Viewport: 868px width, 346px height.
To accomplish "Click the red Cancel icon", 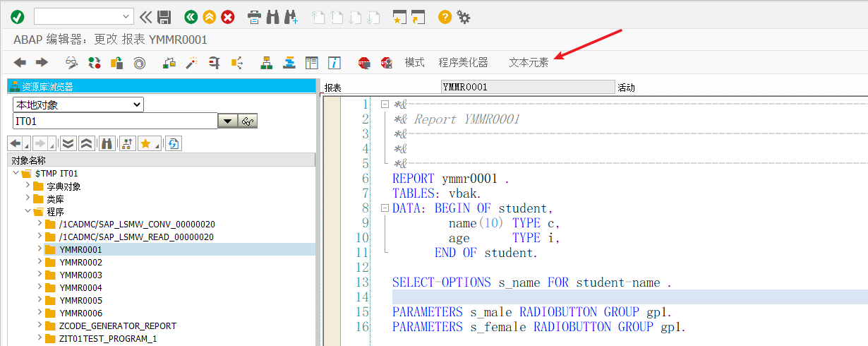I will click(228, 16).
